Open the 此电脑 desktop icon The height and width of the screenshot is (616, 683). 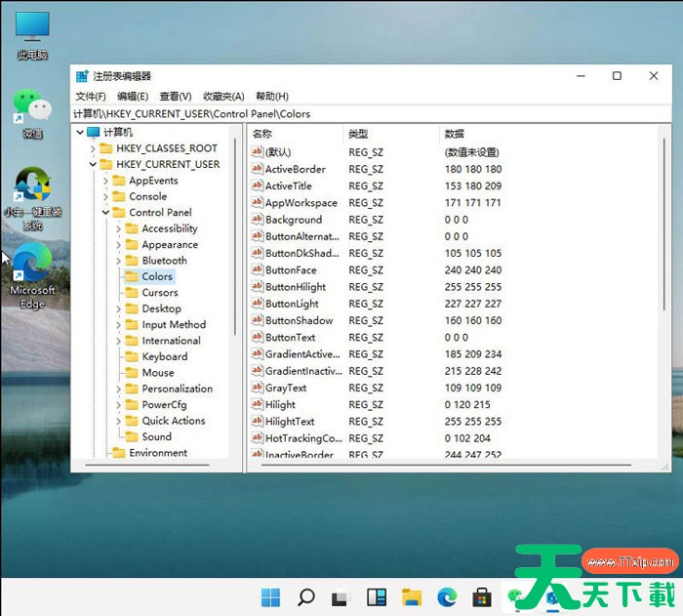(32, 36)
